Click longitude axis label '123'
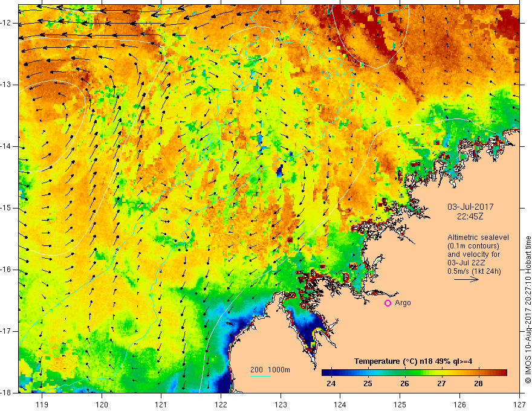 pos(281,404)
